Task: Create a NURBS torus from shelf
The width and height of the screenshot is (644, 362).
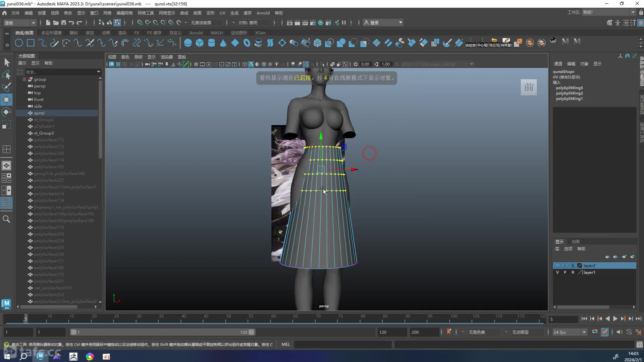Action: [x=247, y=43]
